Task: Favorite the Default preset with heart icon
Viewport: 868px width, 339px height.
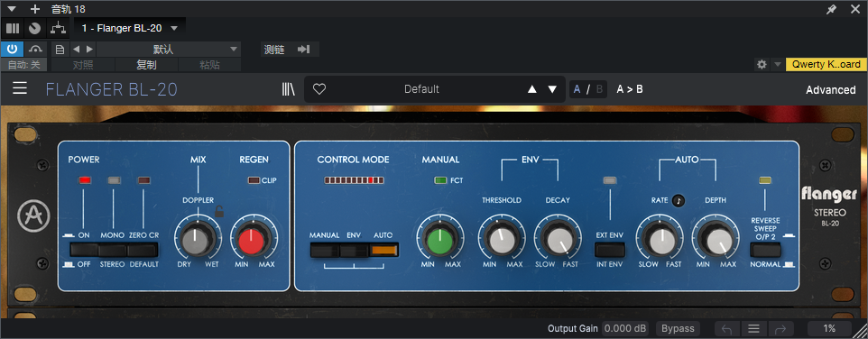Action: [319, 89]
